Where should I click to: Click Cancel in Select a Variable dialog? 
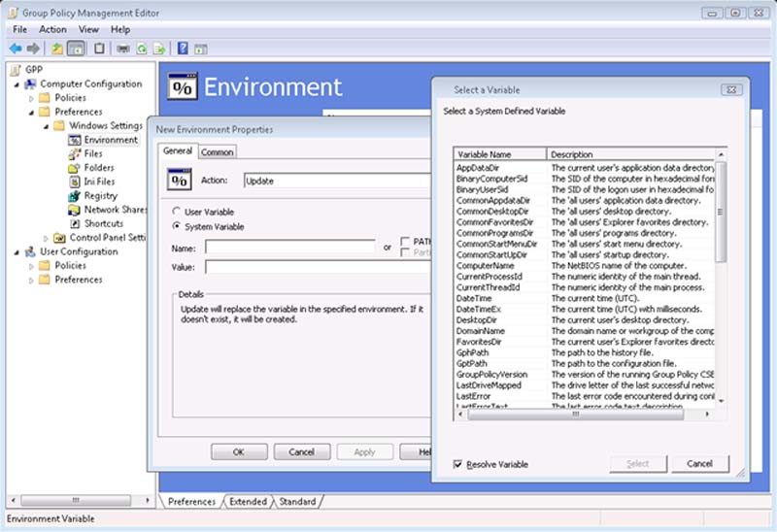coord(700,464)
